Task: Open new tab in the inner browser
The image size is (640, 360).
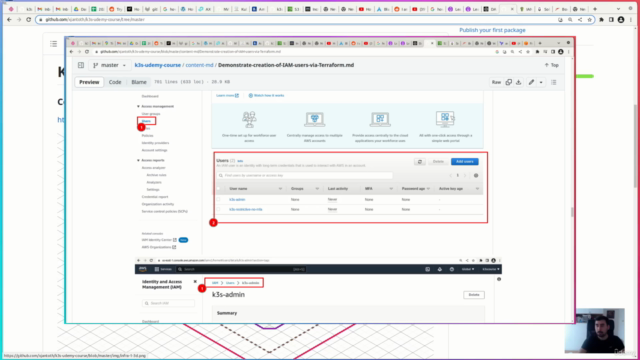Action: [540, 43]
